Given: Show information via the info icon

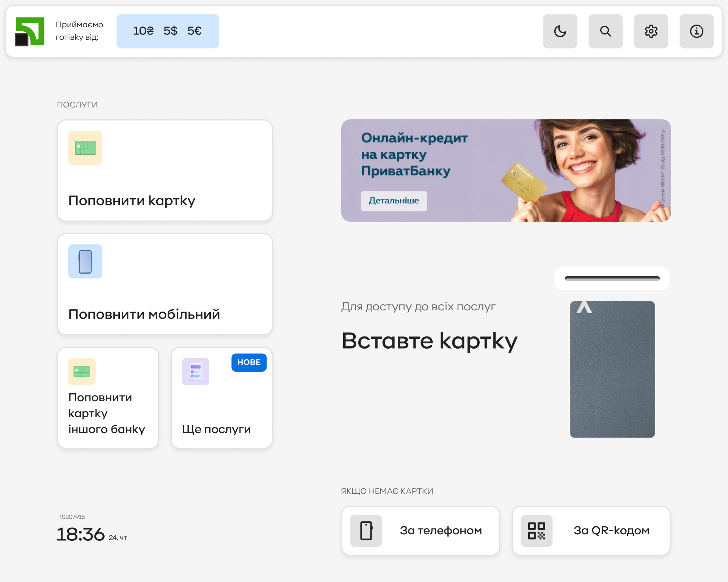Looking at the screenshot, I should coord(697,31).
